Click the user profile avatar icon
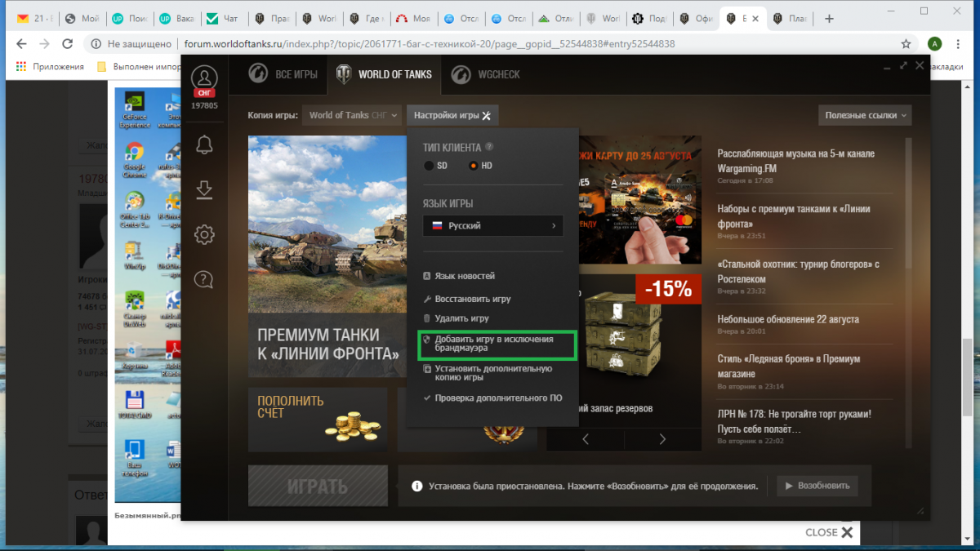This screenshot has height=551, width=980. [x=204, y=78]
